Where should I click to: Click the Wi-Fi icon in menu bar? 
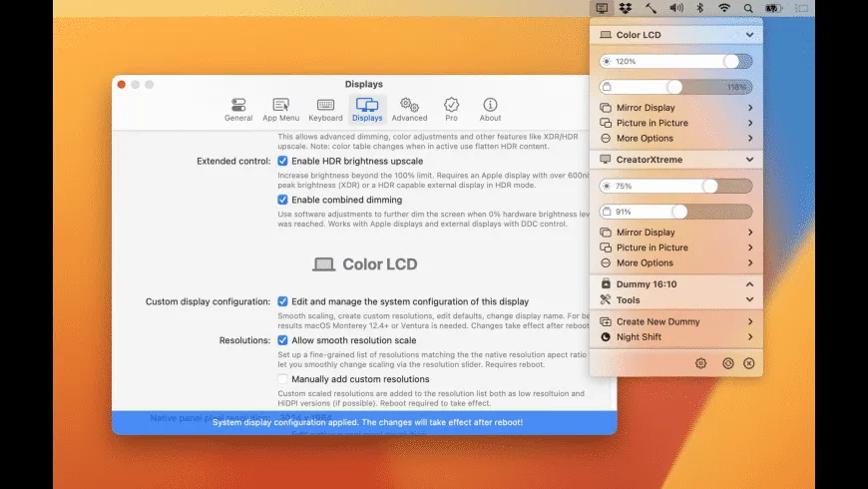point(724,8)
